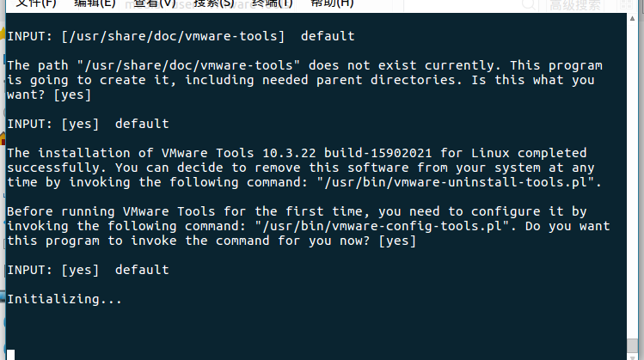Click the faded magnifier search icon
This screenshot has height=360, width=644.
point(529,4)
